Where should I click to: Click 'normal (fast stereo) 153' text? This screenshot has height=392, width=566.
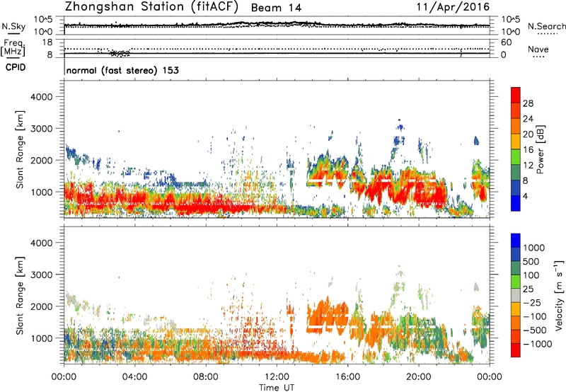coord(122,70)
